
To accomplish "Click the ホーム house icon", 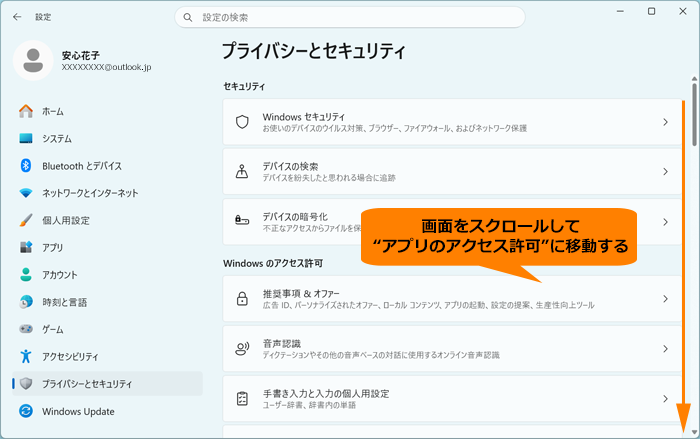I will coord(26,111).
